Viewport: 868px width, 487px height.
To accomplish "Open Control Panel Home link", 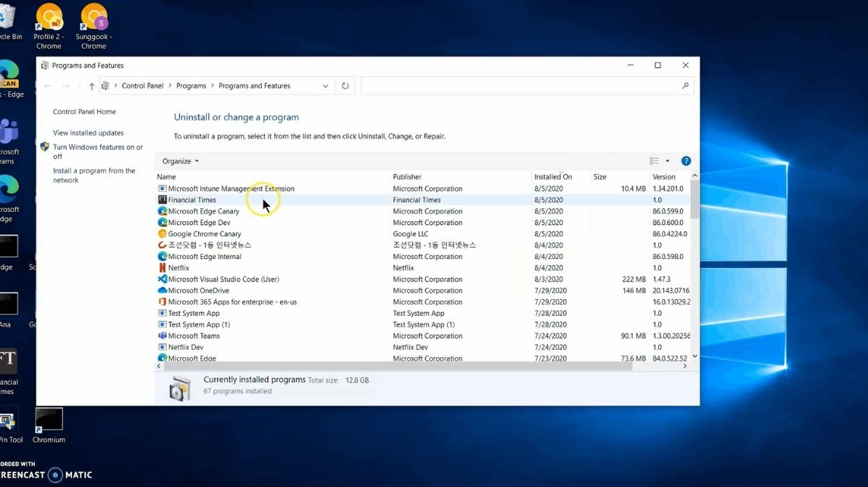I will [x=84, y=112].
